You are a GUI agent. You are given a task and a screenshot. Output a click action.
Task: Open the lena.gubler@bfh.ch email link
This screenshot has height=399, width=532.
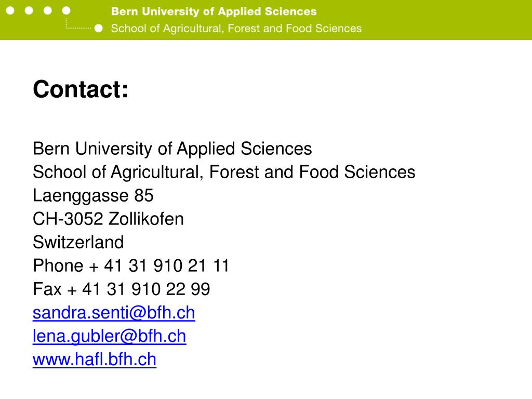point(109,336)
